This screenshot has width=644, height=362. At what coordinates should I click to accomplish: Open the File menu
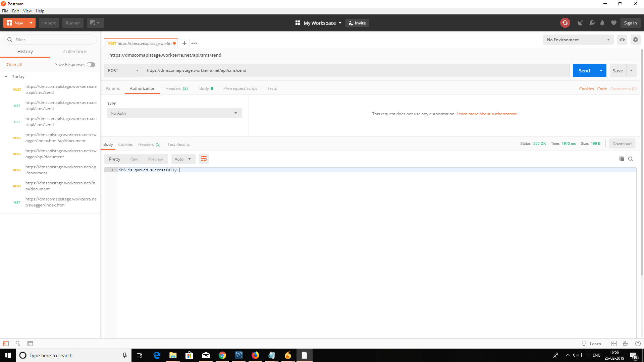(5, 11)
